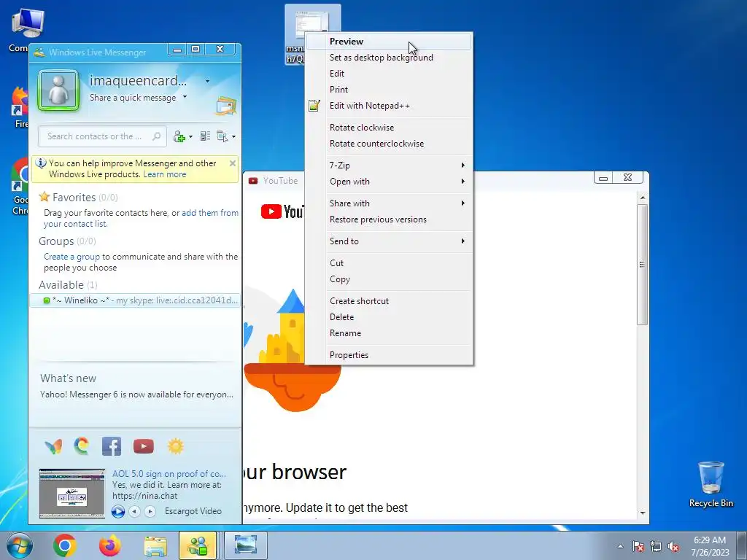This screenshot has height=560, width=747.
Task: Click the Windows Start button
Action: tap(20, 545)
